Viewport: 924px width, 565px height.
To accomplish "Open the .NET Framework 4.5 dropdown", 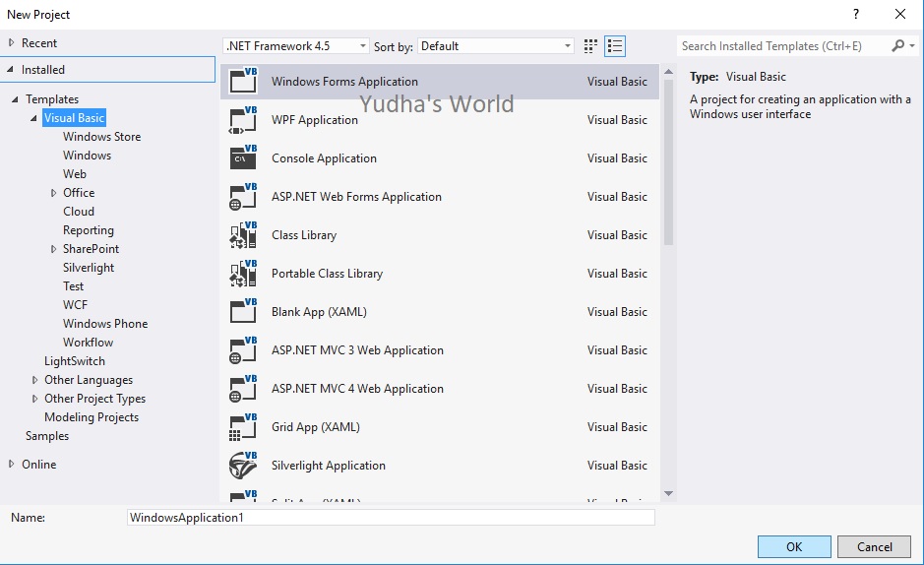I will [362, 46].
